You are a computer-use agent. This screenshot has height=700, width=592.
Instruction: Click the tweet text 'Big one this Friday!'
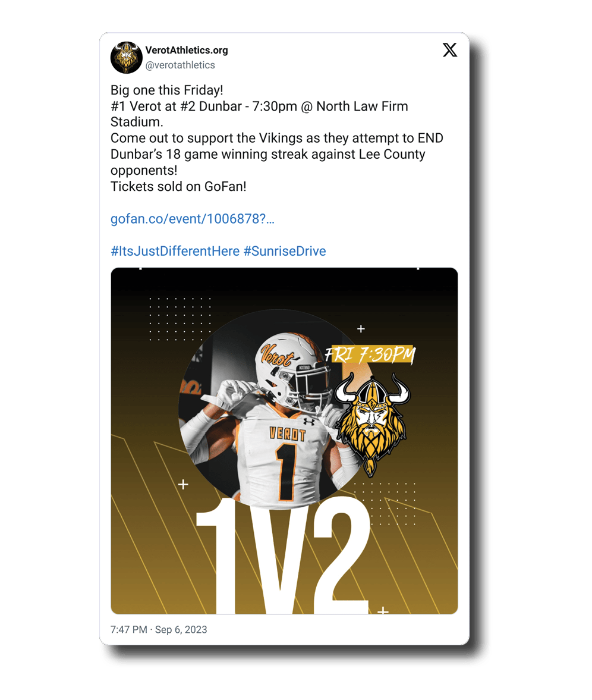point(167,90)
